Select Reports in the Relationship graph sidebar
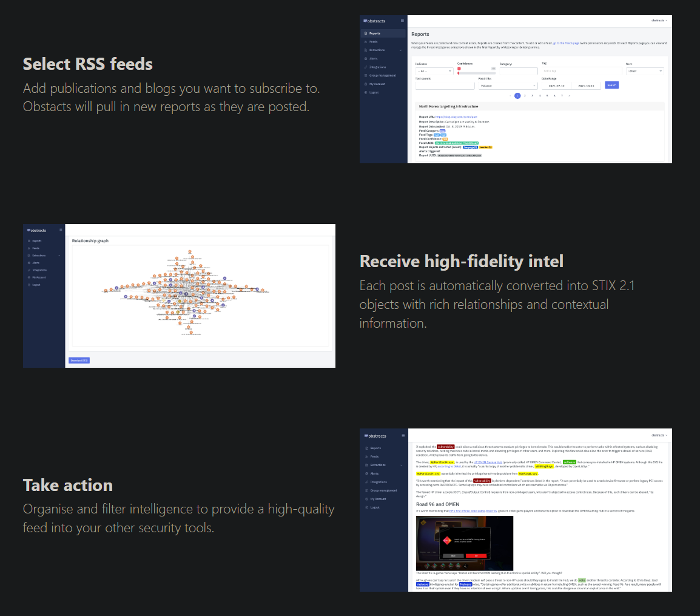 tap(36, 241)
